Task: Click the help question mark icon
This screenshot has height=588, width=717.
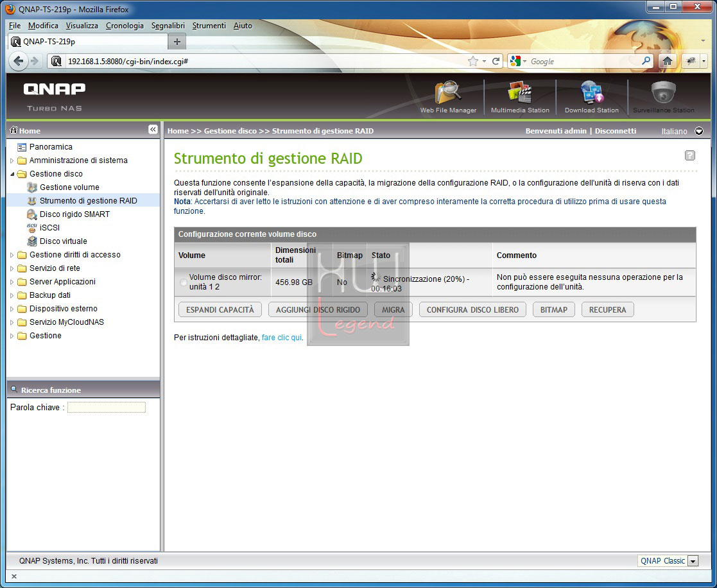Action: tap(690, 155)
